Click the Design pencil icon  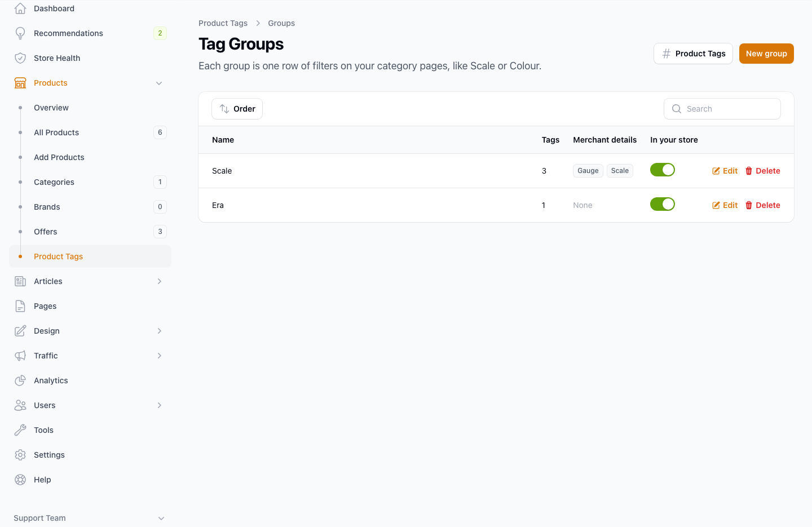click(x=20, y=331)
